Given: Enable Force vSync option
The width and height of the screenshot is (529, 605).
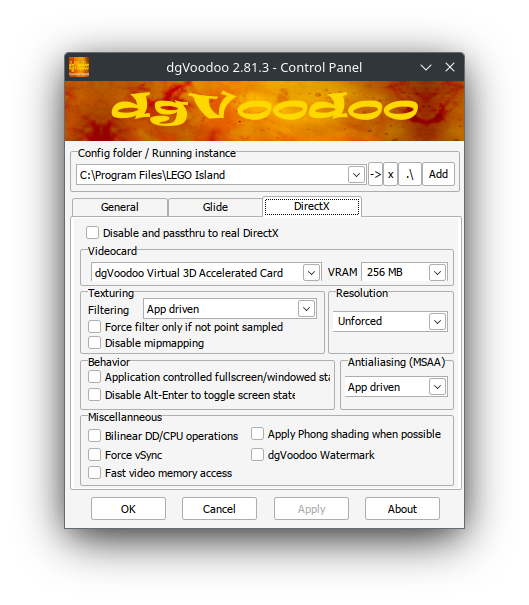Looking at the screenshot, I should 95,455.
